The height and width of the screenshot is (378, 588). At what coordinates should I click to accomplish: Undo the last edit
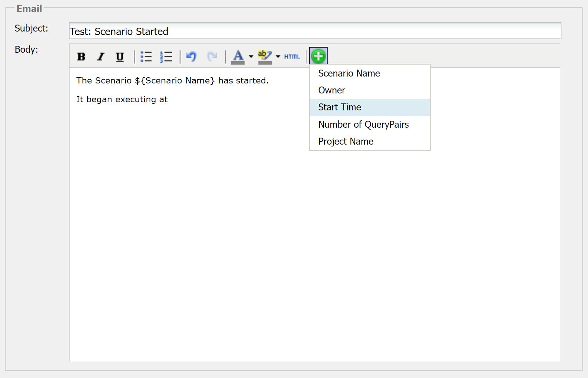tap(191, 57)
